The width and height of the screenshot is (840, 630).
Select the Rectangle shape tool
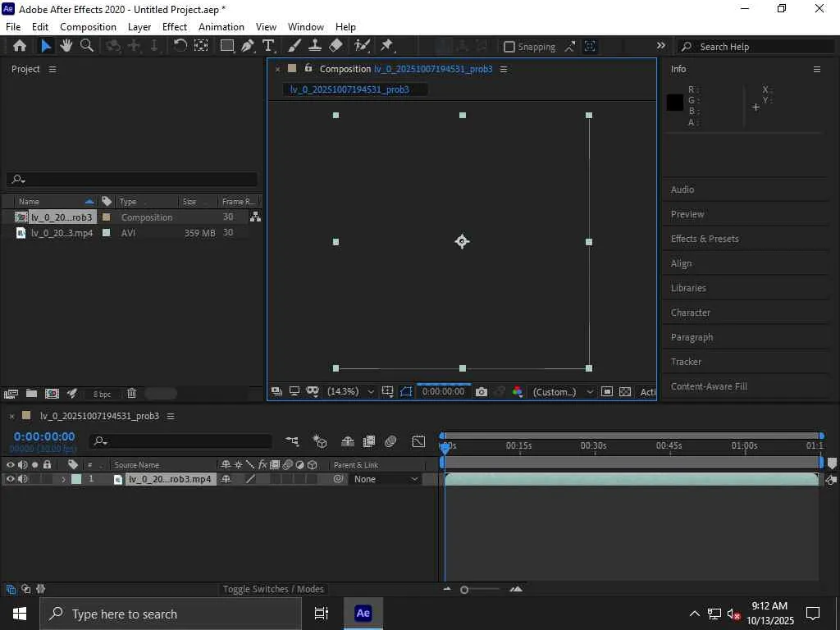click(227, 46)
